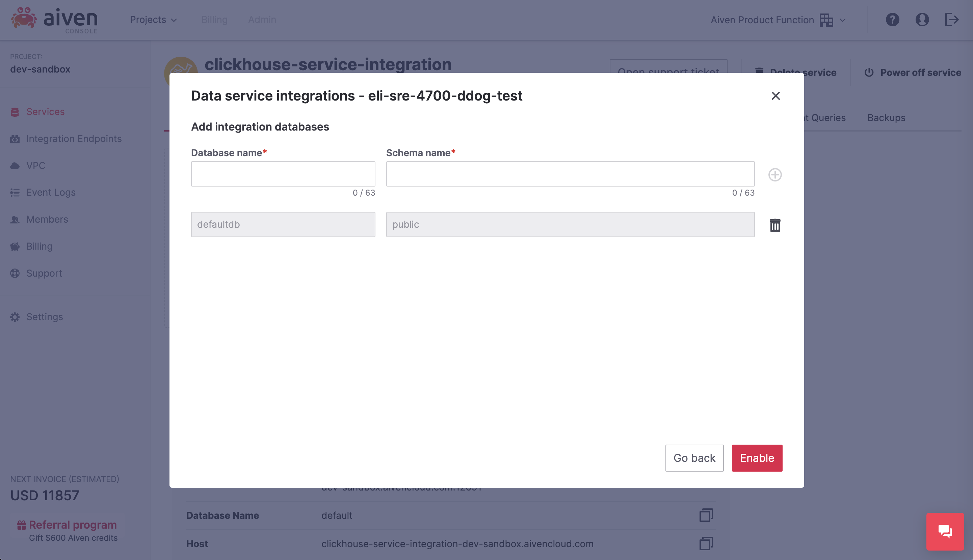This screenshot has width=973, height=560.
Task: Open Billing in the sidebar
Action: pos(39,246)
